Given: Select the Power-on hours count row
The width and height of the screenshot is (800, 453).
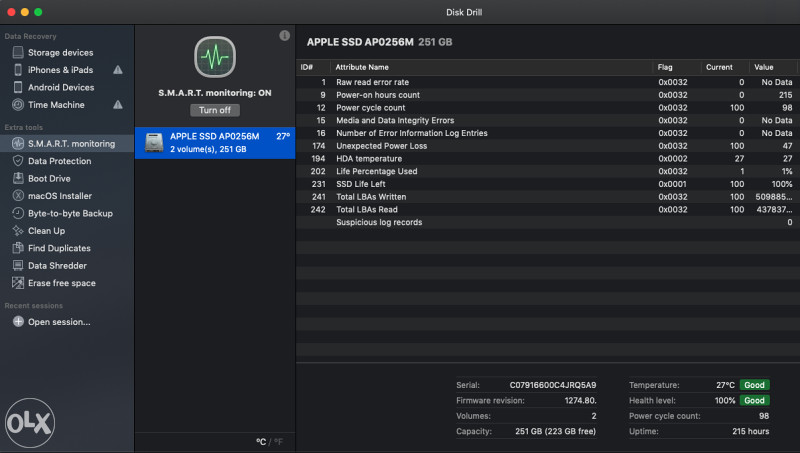Looking at the screenshot, I should pyautogui.click(x=546, y=95).
